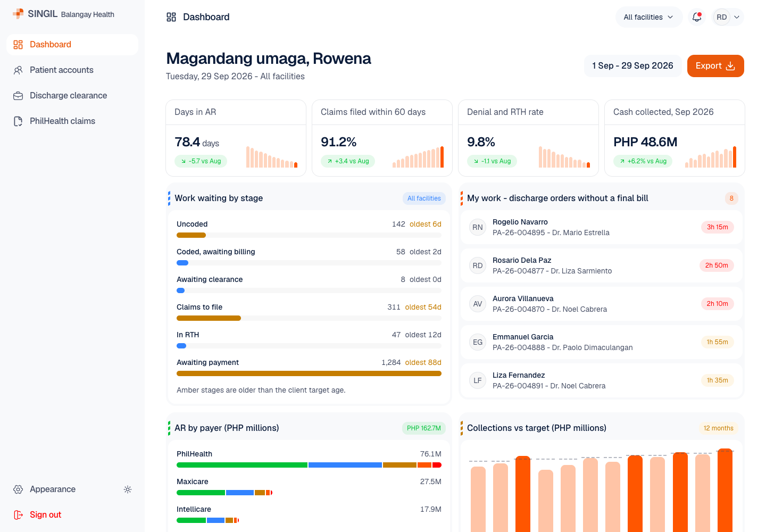Open Liza Fernandez discharge order
766x532 pixels.
tap(602, 380)
